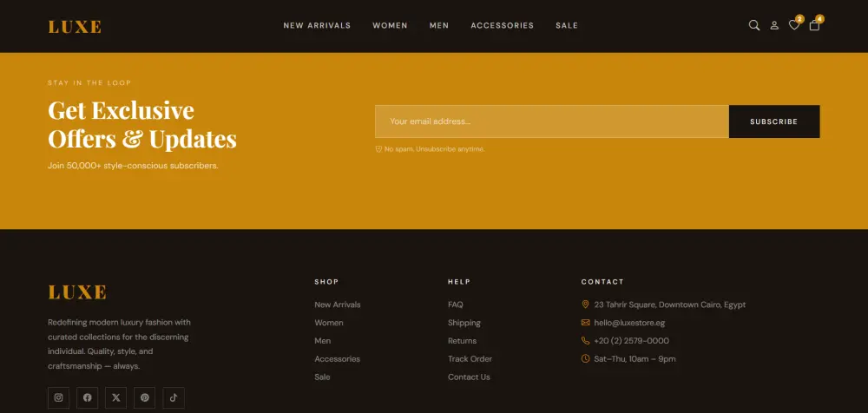This screenshot has height=413, width=868.
Task: Click the Subscribe button
Action: pos(774,121)
